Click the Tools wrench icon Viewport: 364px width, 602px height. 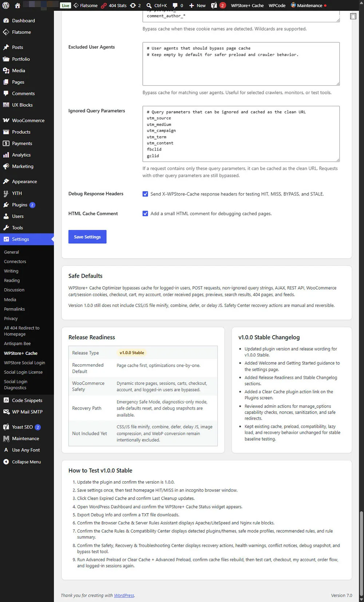6,228
